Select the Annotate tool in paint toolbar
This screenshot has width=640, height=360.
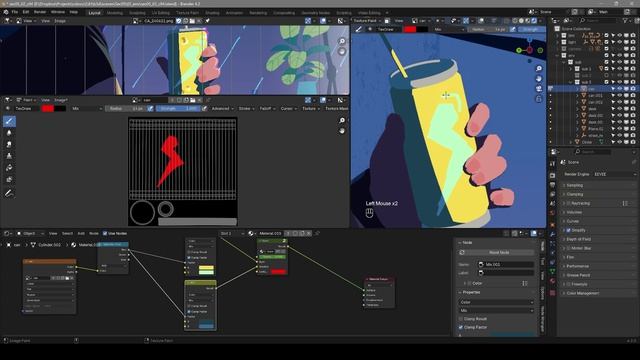tap(9, 193)
